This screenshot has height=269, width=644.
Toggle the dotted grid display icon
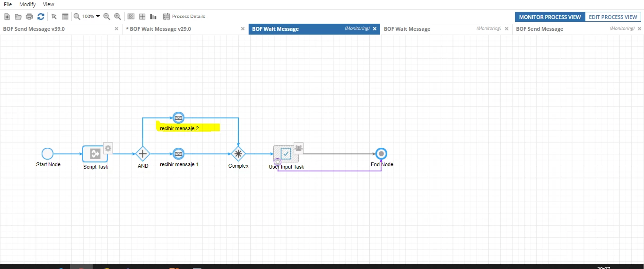(131, 17)
